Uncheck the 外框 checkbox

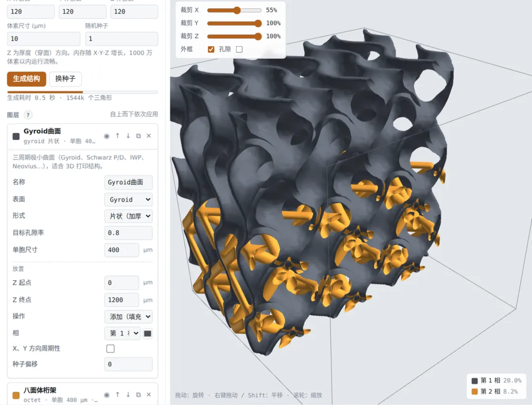tap(211, 50)
